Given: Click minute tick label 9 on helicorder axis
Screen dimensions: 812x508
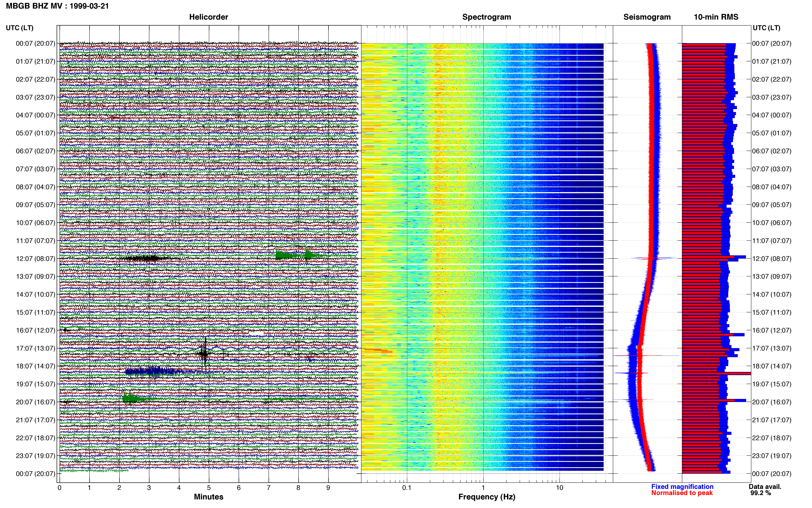Looking at the screenshot, I should [328, 487].
